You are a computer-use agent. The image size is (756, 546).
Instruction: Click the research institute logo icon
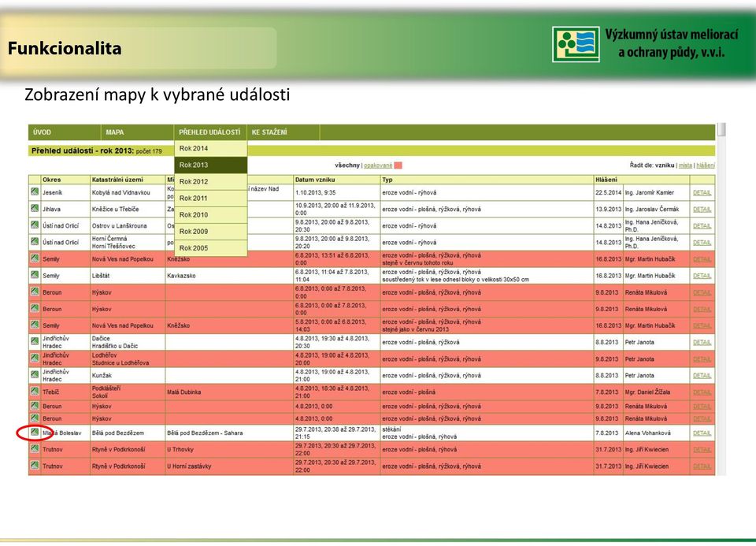[576, 44]
